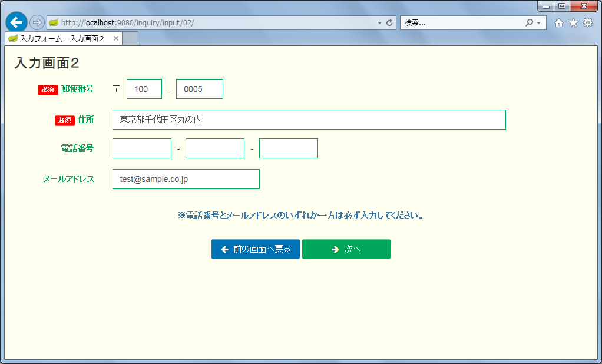Restore down the browser window
Image resolution: width=602 pixels, height=364 pixels.
[562, 6]
